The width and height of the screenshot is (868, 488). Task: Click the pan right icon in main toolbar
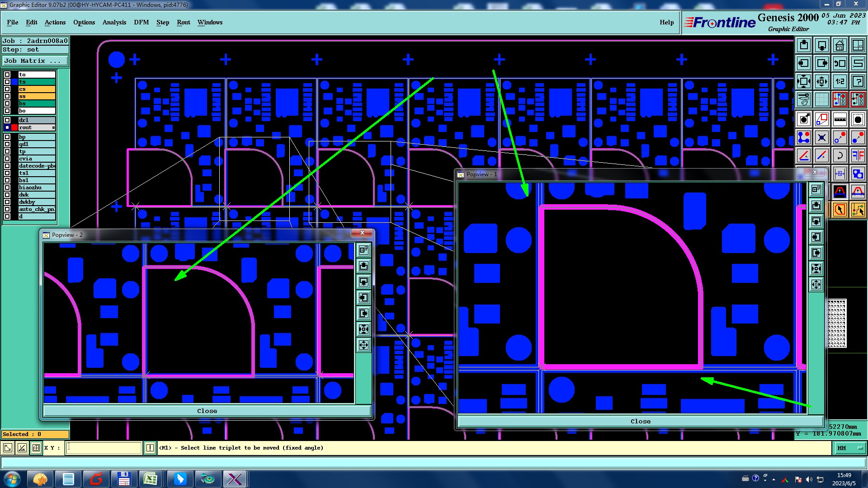(822, 63)
